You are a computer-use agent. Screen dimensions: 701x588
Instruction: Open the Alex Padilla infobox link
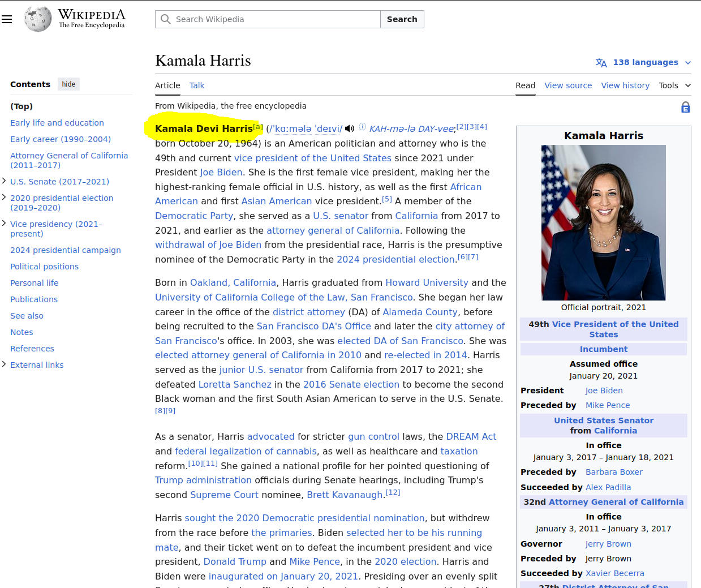pos(608,487)
